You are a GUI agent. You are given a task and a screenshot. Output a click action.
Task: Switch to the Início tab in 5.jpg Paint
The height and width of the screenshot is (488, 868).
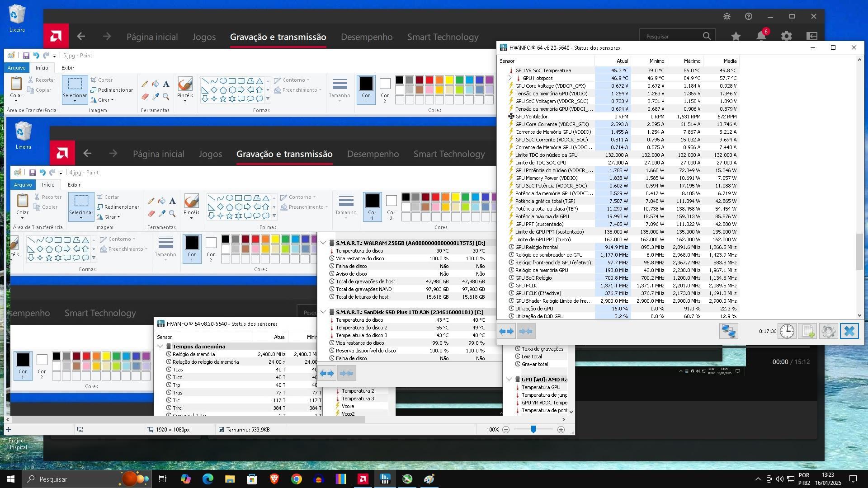pyautogui.click(x=42, y=68)
